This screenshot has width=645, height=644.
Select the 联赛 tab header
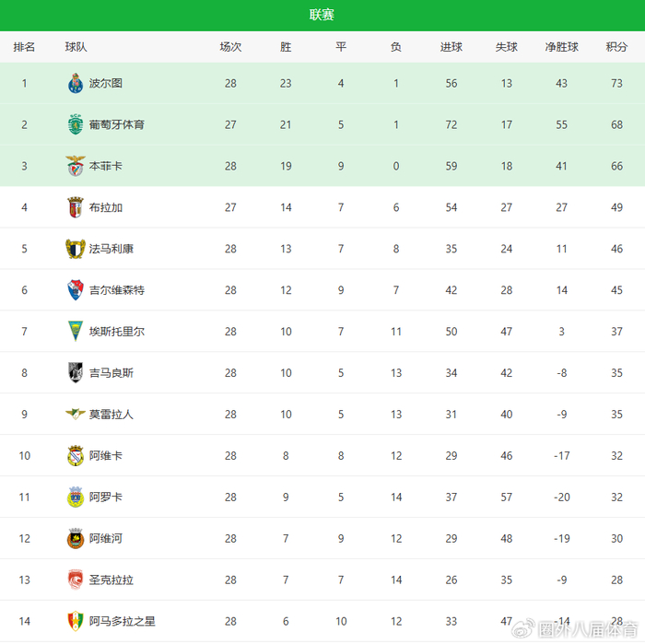click(322, 15)
